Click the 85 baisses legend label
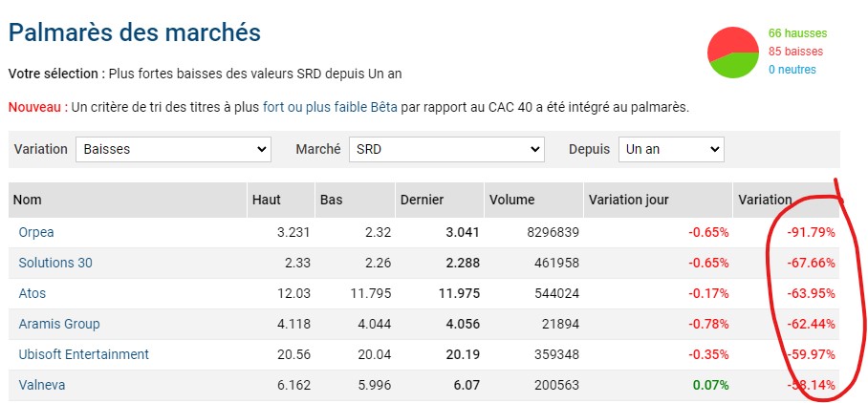Screen dimensions: 868x403 795,52
